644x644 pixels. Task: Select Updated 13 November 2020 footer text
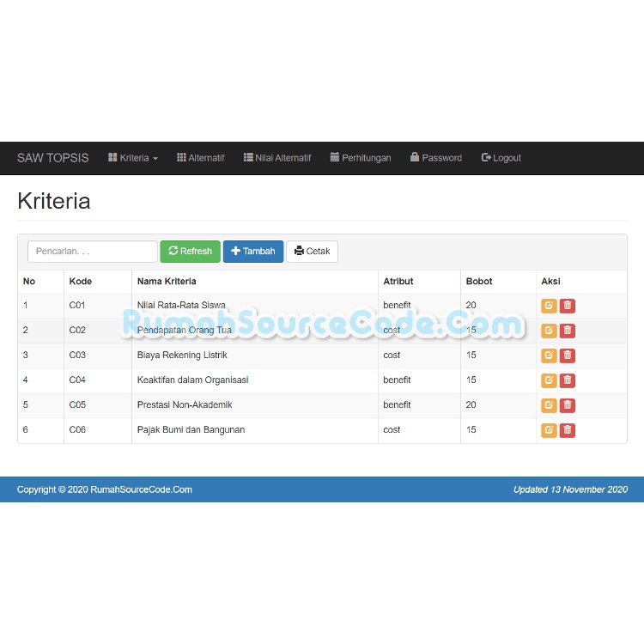[570, 489]
